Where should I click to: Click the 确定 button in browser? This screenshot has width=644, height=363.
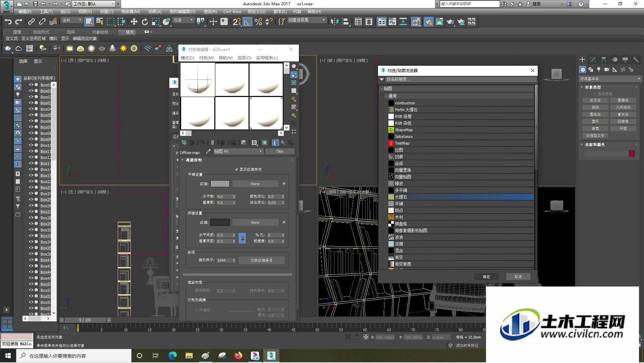(486, 277)
